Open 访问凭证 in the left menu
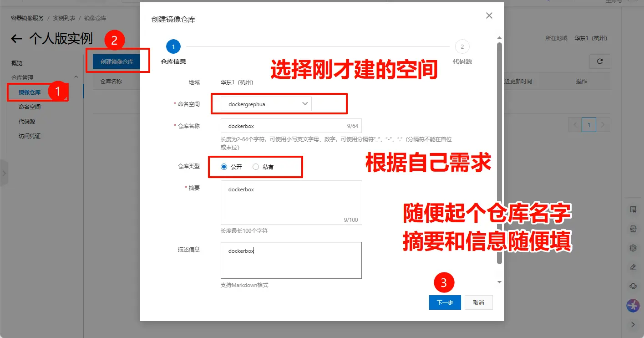This screenshot has height=338, width=644. [30, 136]
